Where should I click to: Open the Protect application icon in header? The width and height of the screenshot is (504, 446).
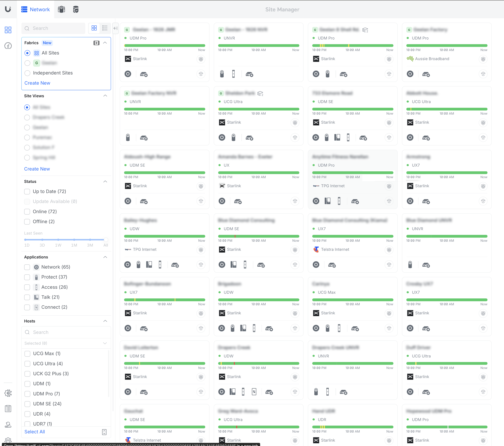[61, 9]
